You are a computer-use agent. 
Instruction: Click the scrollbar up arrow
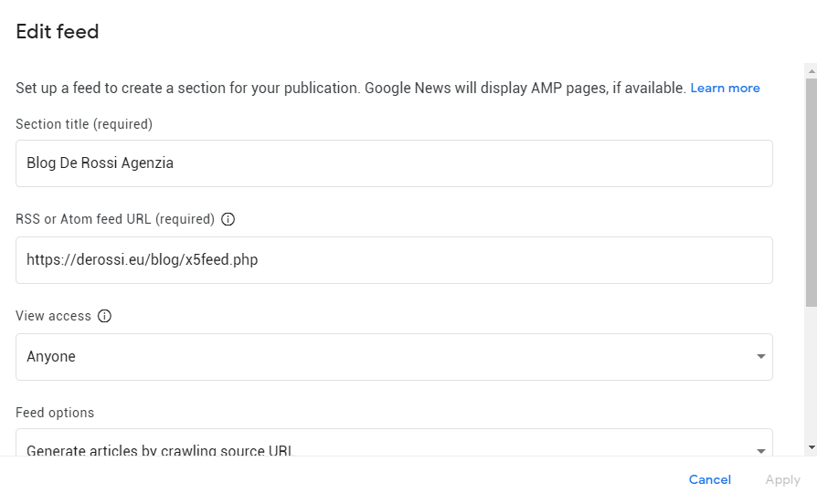click(810, 69)
